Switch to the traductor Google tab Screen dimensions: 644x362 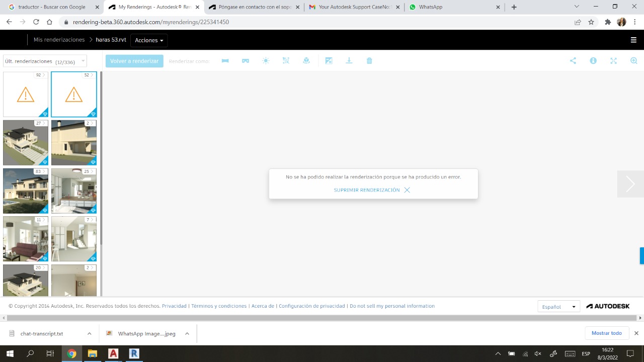54,7
